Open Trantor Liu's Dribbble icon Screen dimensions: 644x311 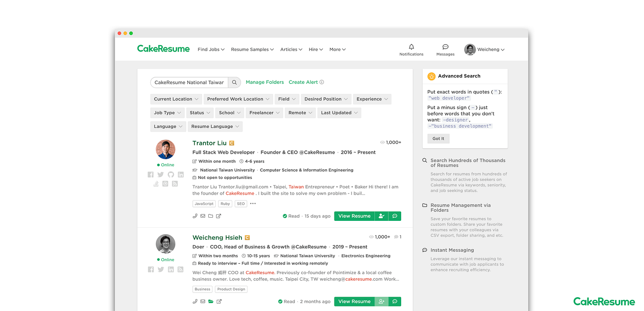point(166,184)
